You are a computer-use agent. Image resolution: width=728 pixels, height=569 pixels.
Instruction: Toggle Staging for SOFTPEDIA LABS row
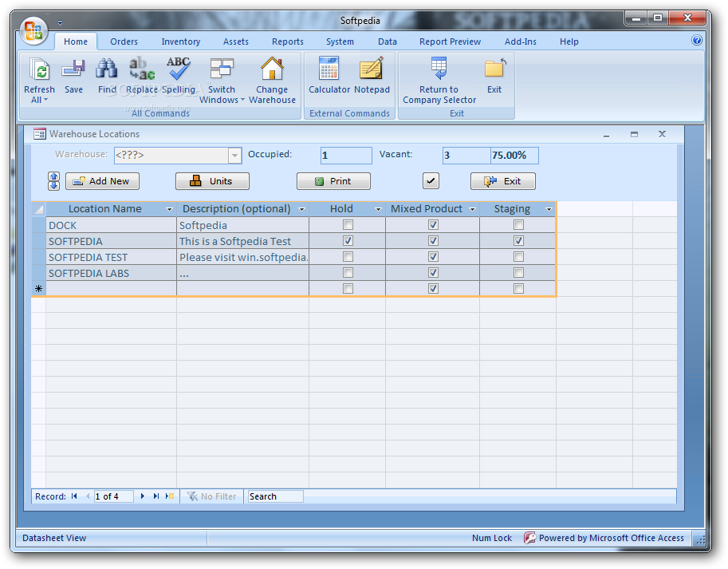(x=518, y=272)
